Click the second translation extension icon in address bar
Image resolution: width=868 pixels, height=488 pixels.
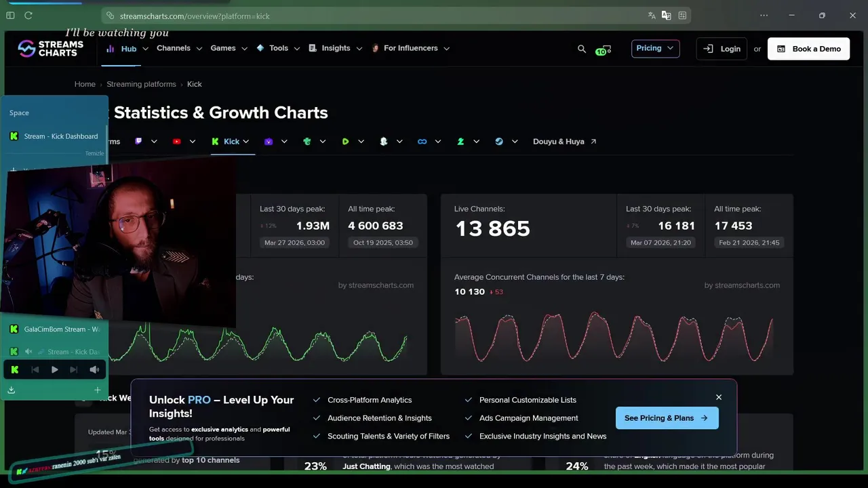[667, 16]
